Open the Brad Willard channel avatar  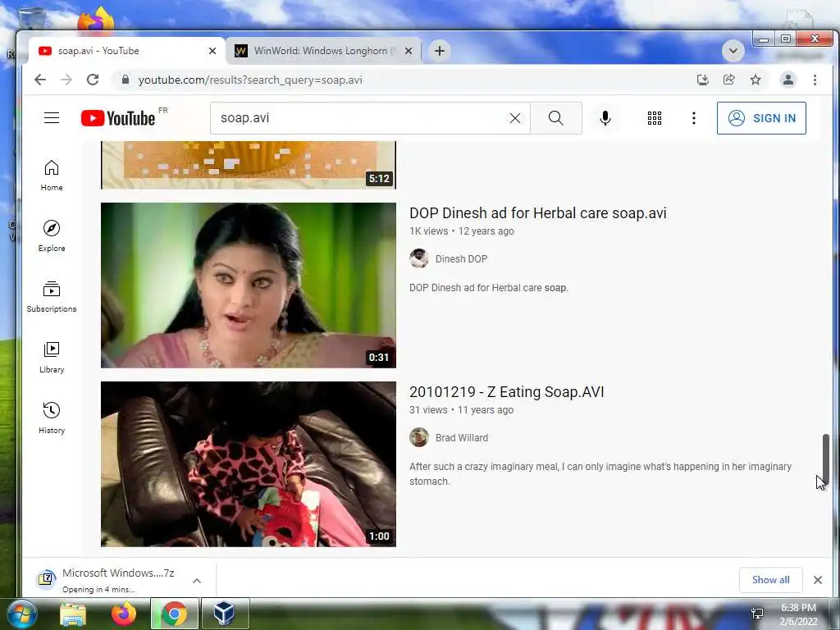point(419,437)
